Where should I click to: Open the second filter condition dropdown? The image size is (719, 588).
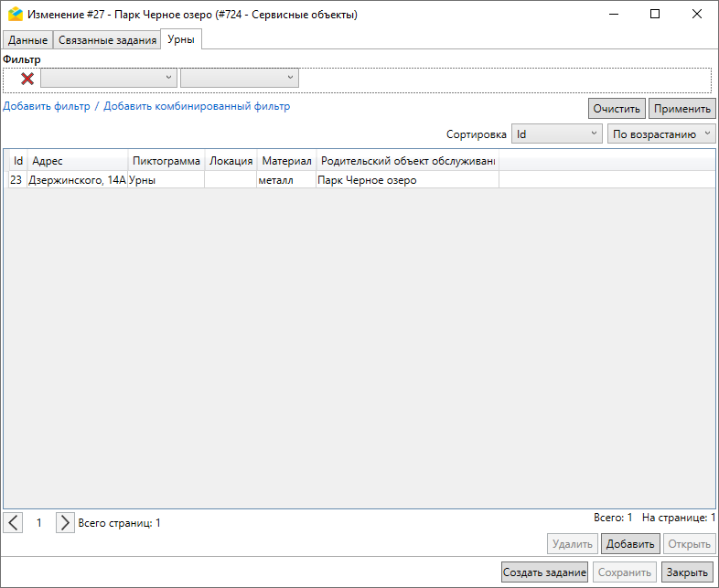click(x=240, y=79)
